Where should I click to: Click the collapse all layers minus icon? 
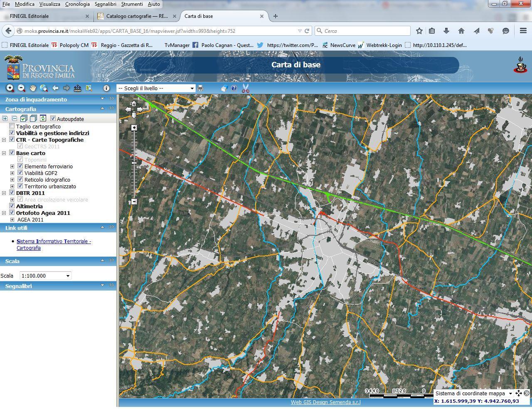coord(14,118)
